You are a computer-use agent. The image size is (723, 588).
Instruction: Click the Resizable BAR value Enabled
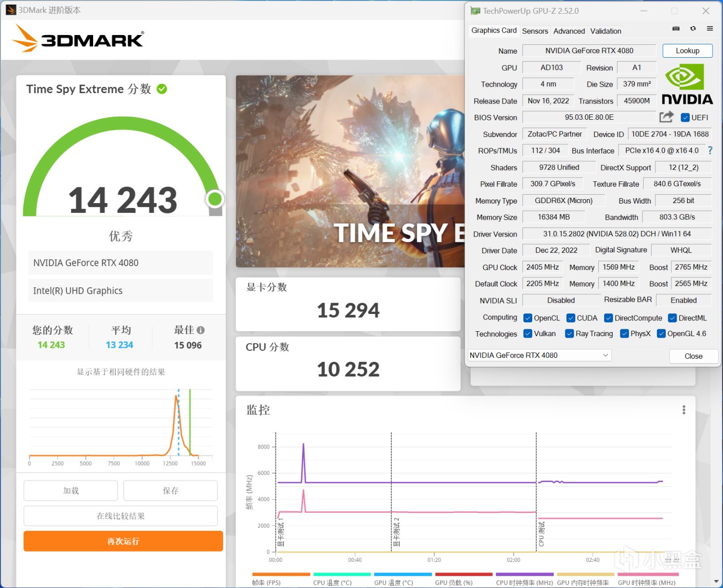pos(684,300)
